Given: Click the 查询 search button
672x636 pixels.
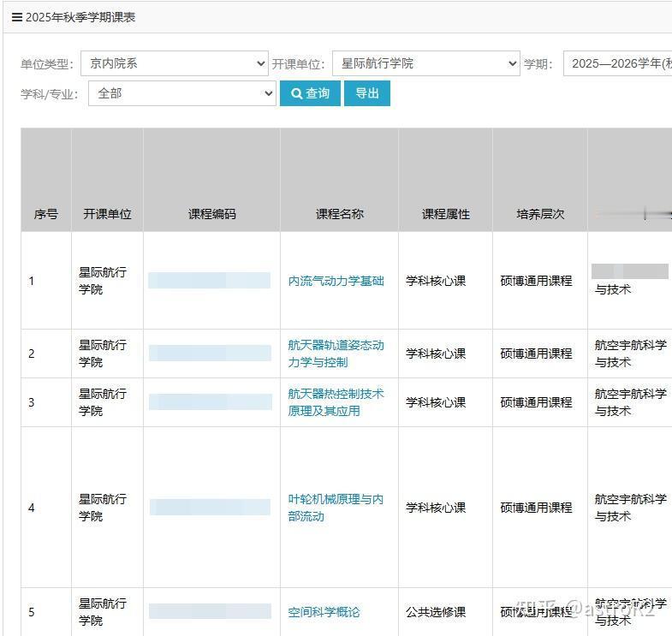Looking at the screenshot, I should [310, 93].
